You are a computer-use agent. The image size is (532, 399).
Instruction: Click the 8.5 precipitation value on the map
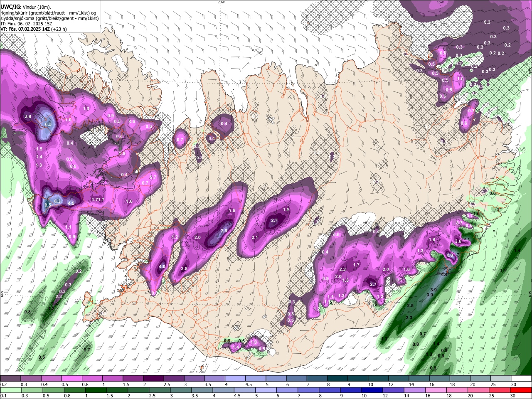pyautogui.click(x=48, y=205)
